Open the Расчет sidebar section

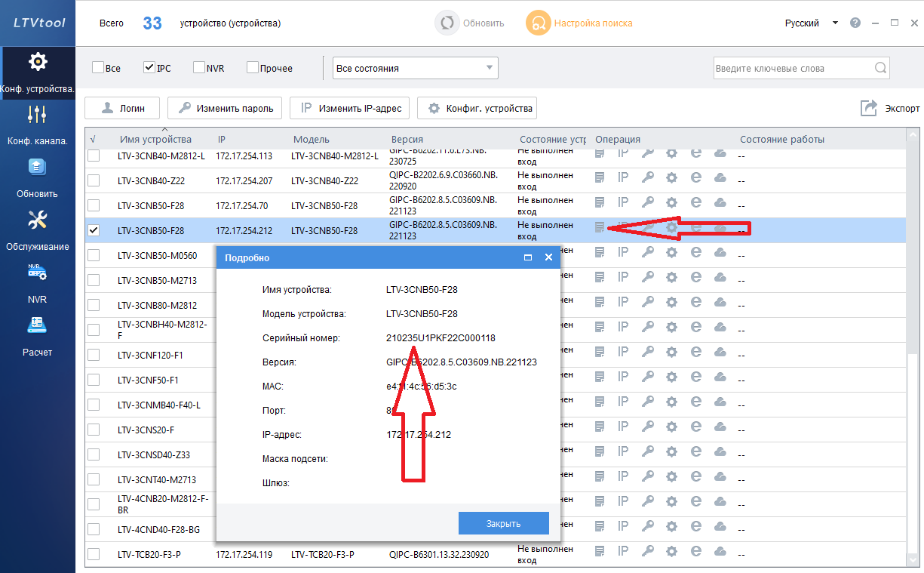38,336
